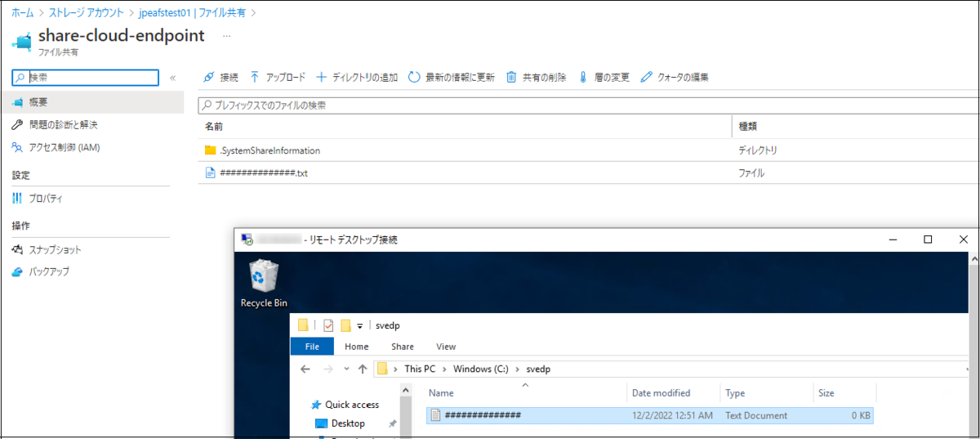The height and width of the screenshot is (439, 980).
Task: Open クォータの編集 (edit quota)
Action: (x=674, y=77)
